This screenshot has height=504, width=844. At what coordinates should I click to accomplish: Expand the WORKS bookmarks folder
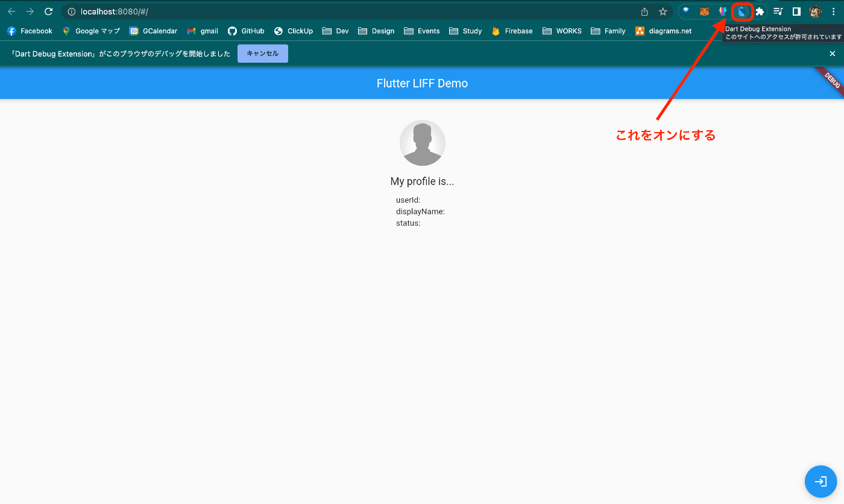pos(561,31)
